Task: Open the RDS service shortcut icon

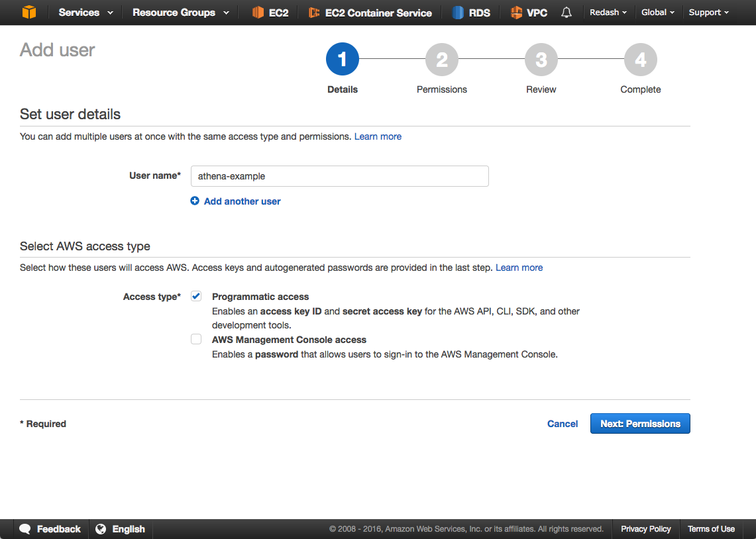Action: click(458, 13)
